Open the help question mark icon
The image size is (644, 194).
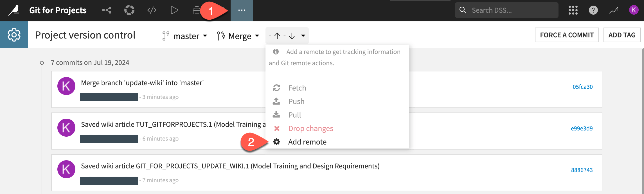tap(593, 10)
